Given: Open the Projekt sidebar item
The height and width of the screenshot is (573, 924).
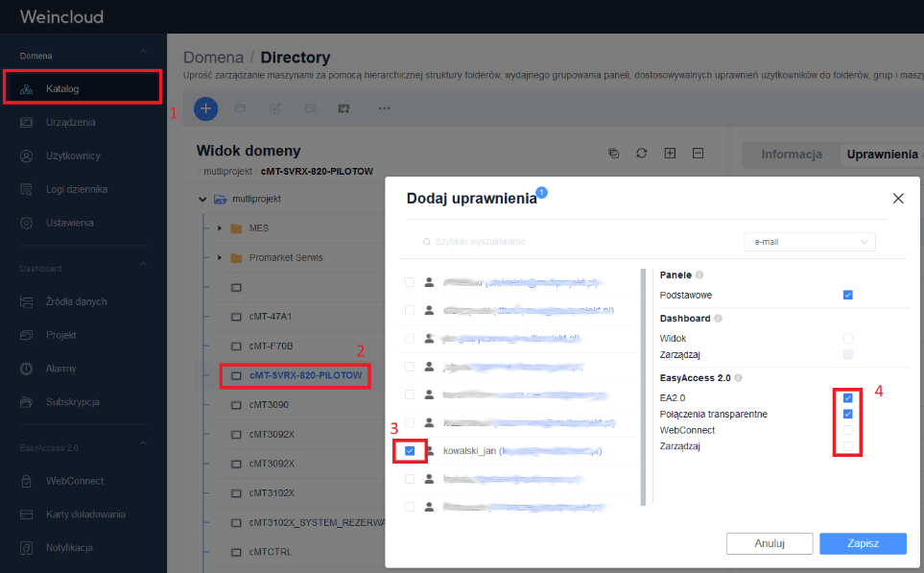Looking at the screenshot, I should pyautogui.click(x=60, y=335).
